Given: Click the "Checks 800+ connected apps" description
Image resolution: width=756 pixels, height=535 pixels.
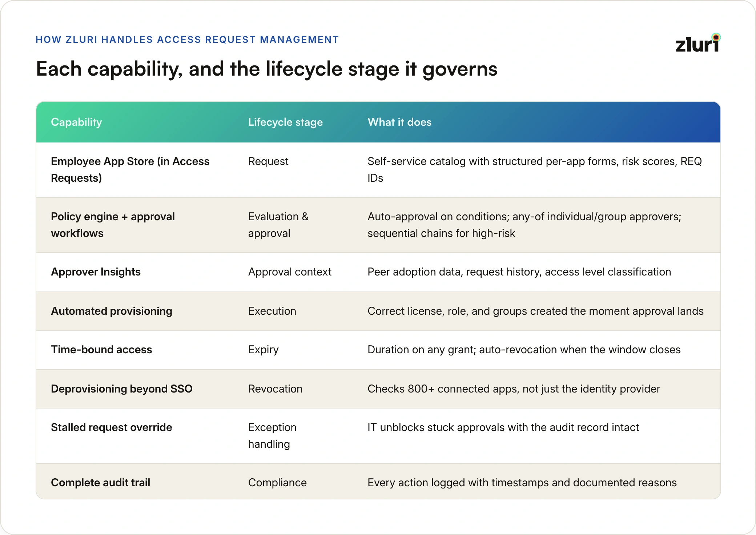Looking at the screenshot, I should 514,389.
